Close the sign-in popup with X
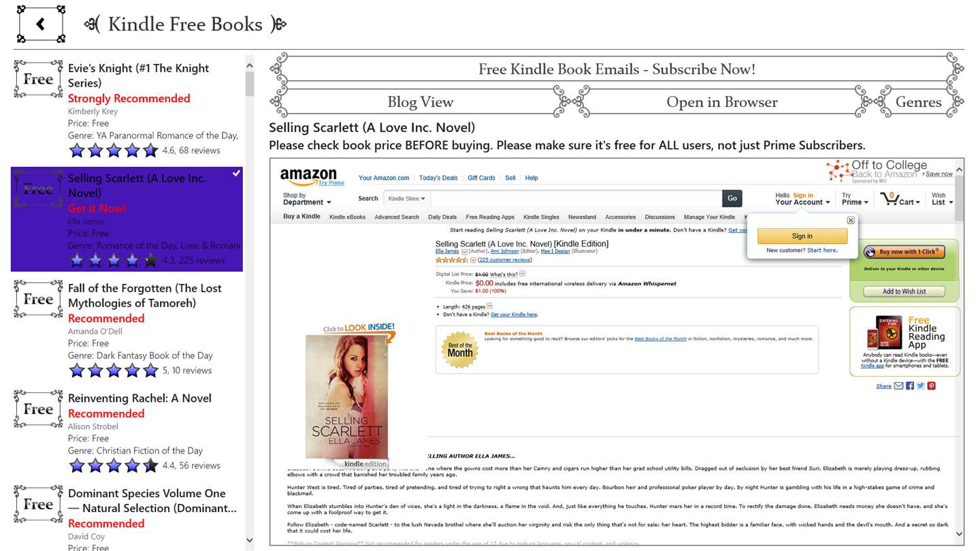This screenshot has width=980, height=551. tap(851, 220)
